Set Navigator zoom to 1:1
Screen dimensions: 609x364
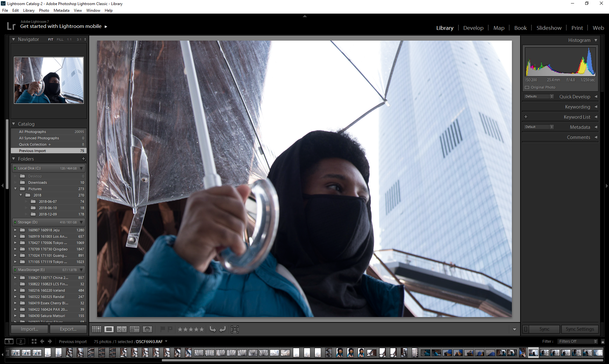[69, 40]
